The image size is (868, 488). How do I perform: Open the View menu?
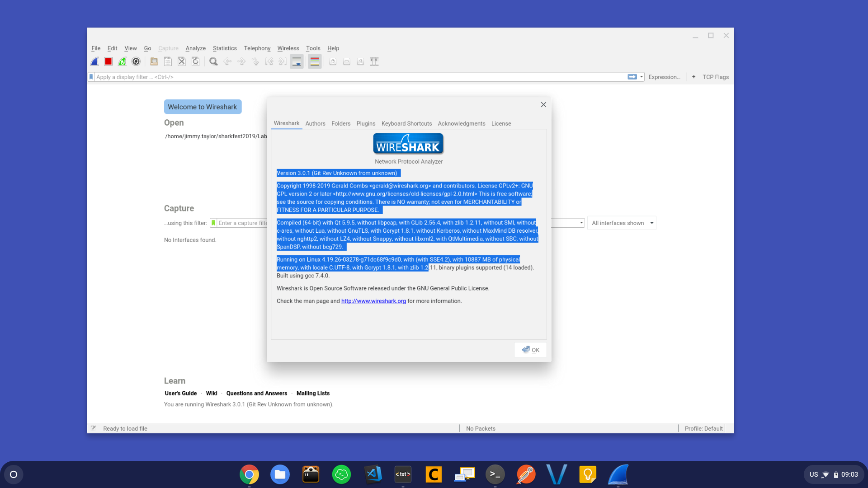(131, 48)
